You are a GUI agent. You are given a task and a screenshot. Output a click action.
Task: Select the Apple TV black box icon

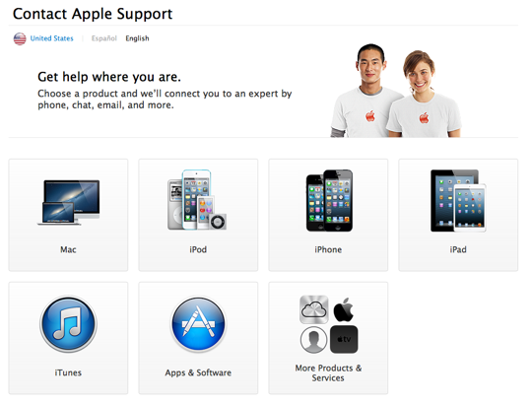click(344, 339)
